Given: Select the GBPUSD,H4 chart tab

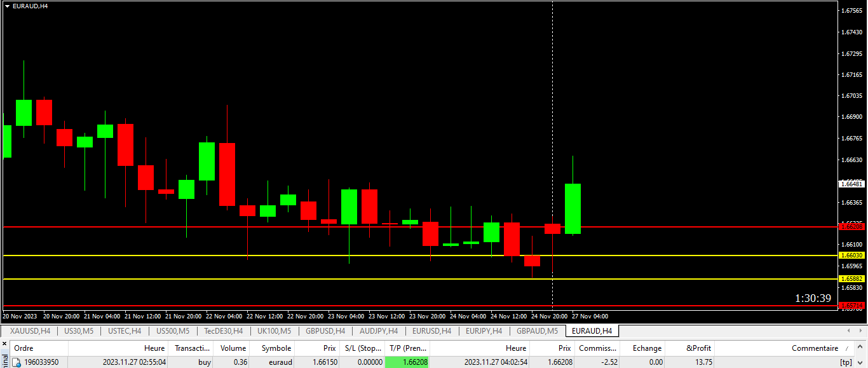Looking at the screenshot, I should click(x=325, y=331).
